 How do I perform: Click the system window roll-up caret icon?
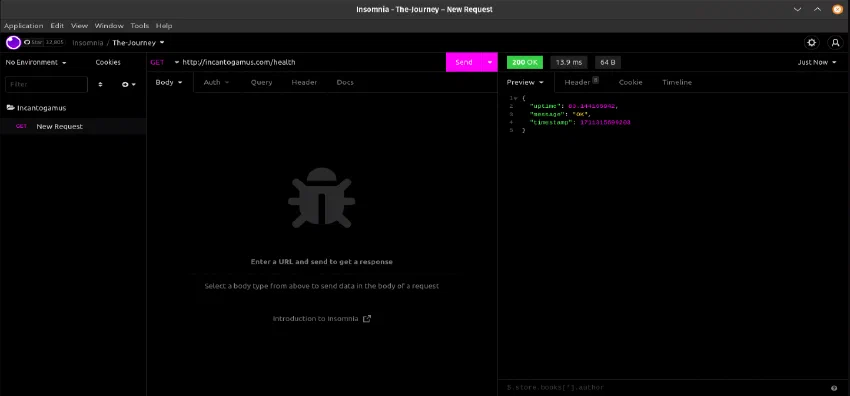pos(817,9)
